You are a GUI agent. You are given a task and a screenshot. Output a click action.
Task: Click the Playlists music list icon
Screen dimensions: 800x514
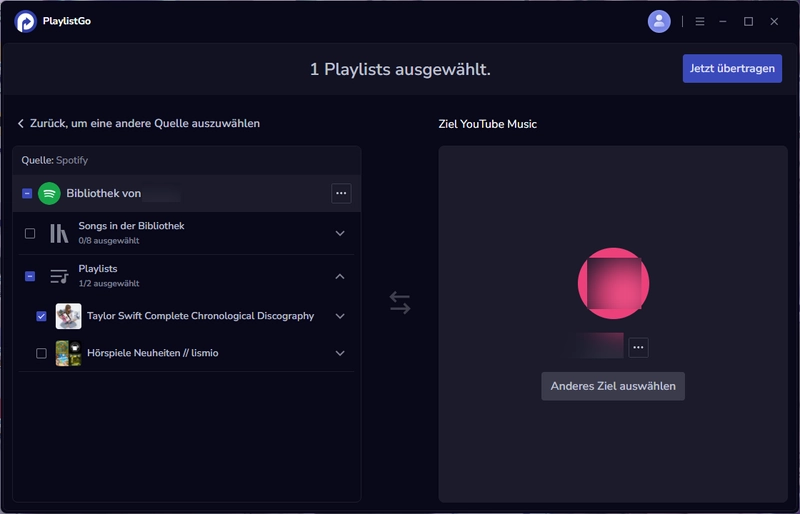59,276
